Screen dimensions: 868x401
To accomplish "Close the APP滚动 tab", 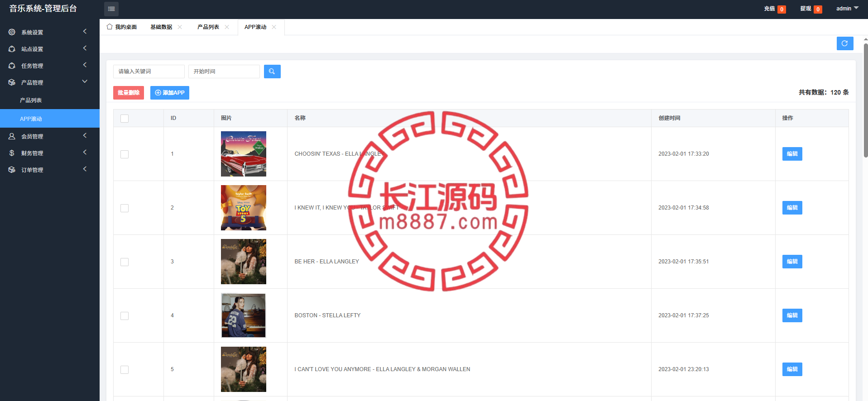I will point(274,27).
